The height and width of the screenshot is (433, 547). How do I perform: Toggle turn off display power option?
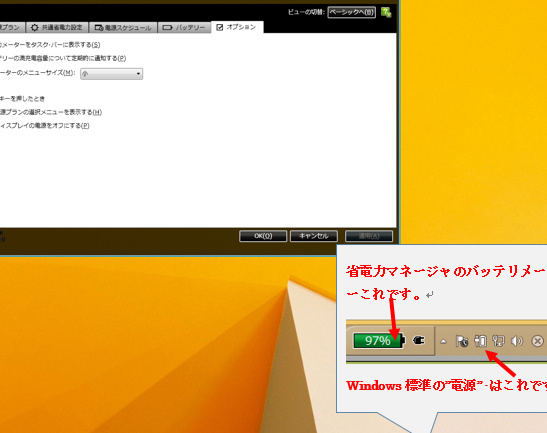[45, 126]
